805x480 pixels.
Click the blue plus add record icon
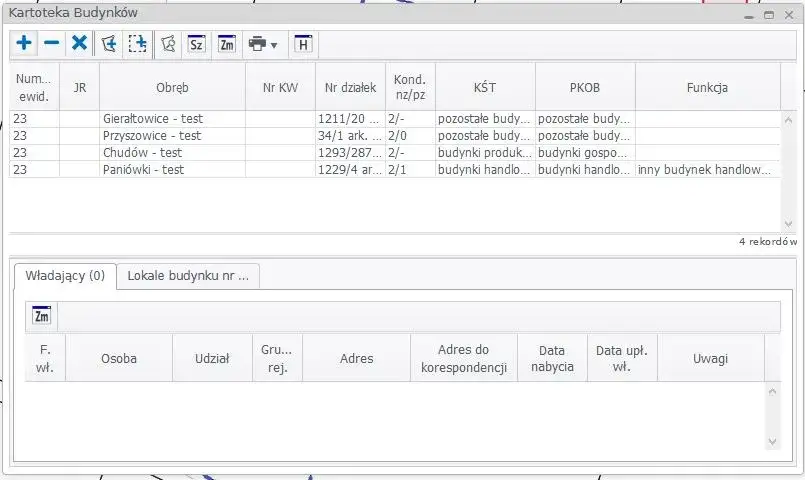point(24,43)
